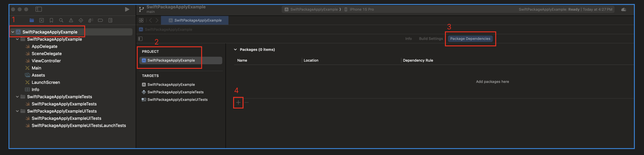
Task: Click the Assets catalog icon
Action: [x=28, y=75]
